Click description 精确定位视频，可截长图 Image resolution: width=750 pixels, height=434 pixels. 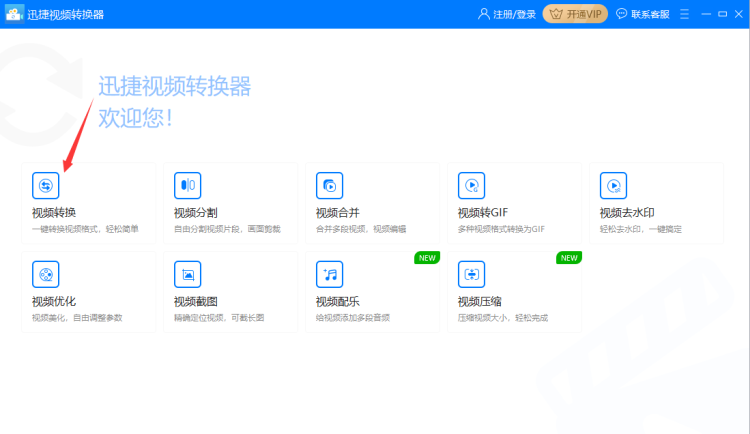click(x=219, y=318)
